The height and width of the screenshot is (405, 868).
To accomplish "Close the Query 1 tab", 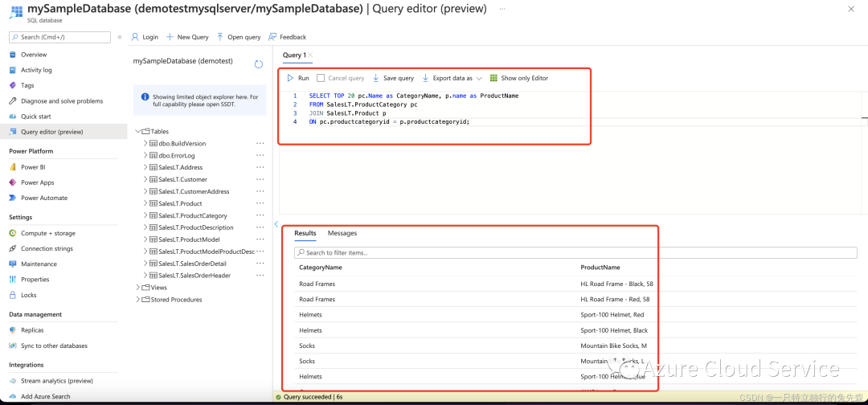I will [x=310, y=55].
